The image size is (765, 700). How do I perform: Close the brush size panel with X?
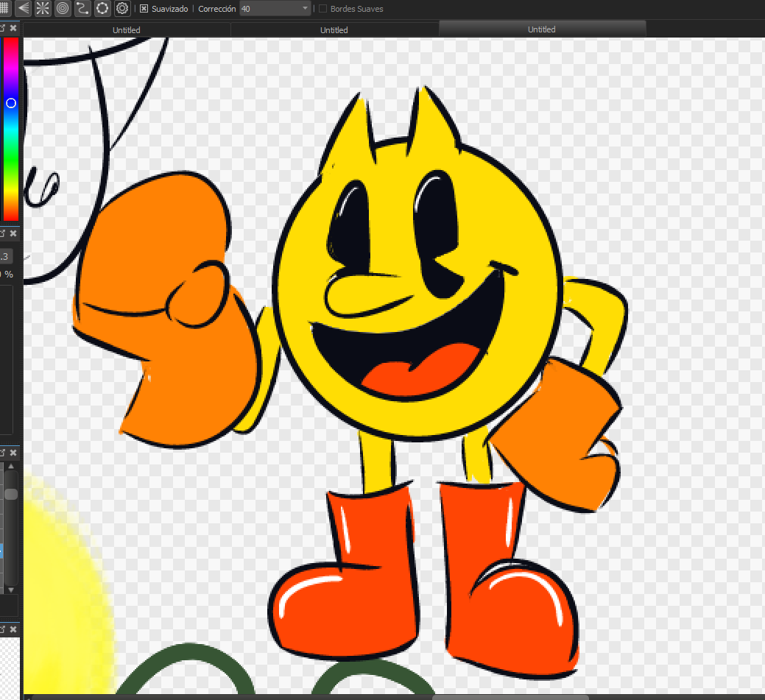click(x=13, y=233)
